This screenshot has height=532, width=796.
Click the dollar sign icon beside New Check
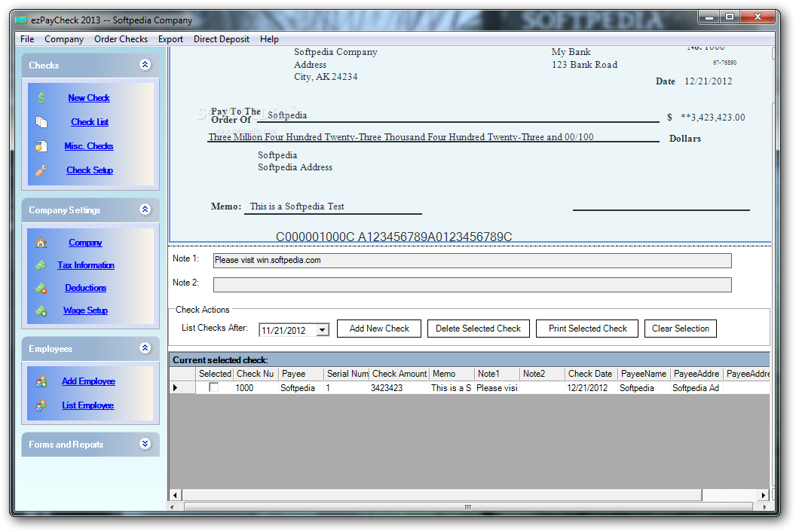click(41, 98)
